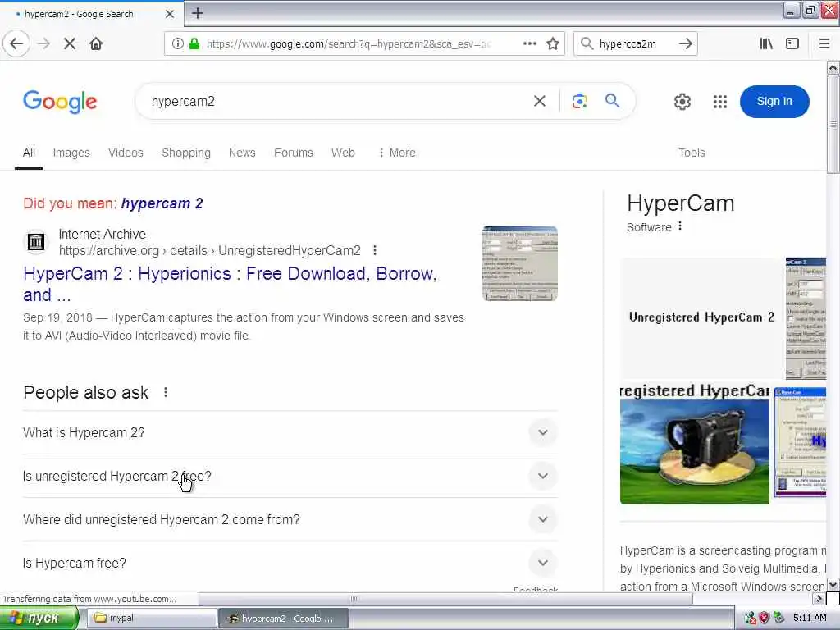The height and width of the screenshot is (630, 840).
Task: Toggle the browser sidebar icon
Action: [792, 44]
